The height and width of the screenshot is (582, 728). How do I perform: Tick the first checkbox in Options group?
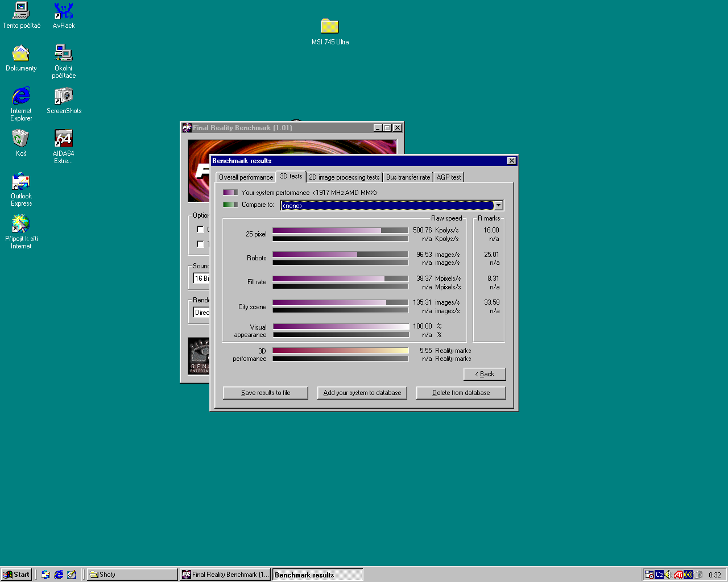coord(200,230)
